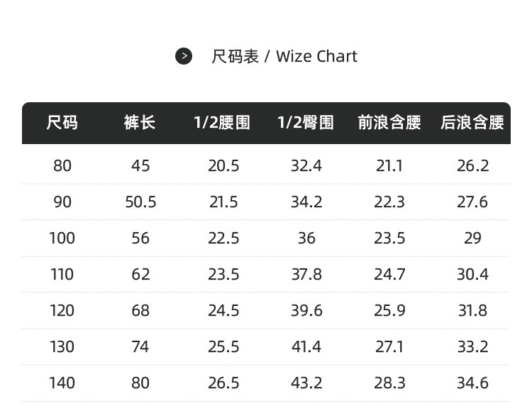Image resolution: width=532 pixels, height=416 pixels.
Task: Select the 后浪含腰 column header
Action: (x=472, y=123)
